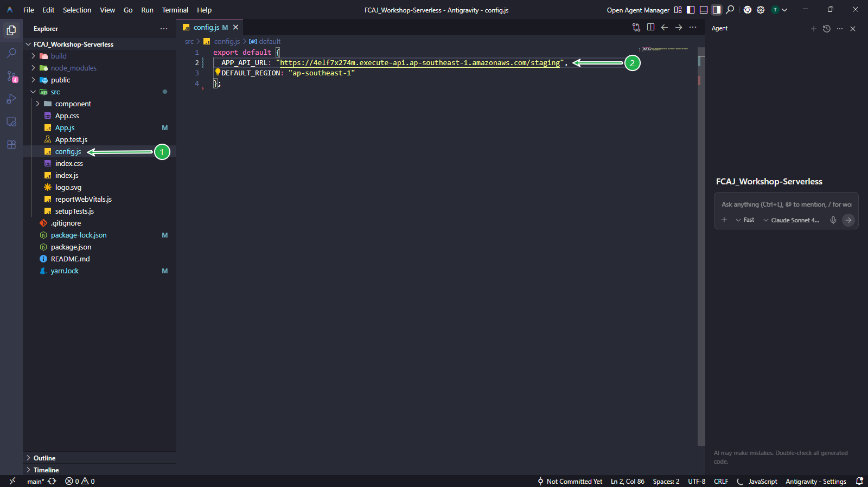
Task: Navigate back with the left arrow
Action: click(x=665, y=27)
